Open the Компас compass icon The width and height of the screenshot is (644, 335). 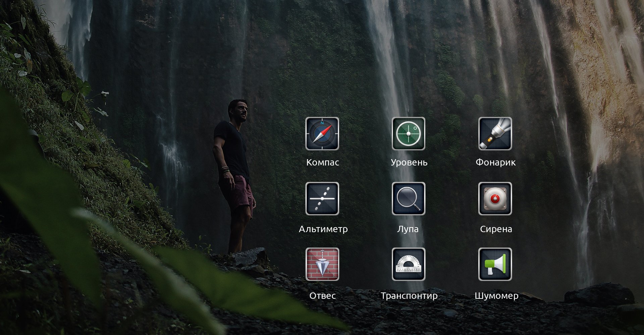322,134
